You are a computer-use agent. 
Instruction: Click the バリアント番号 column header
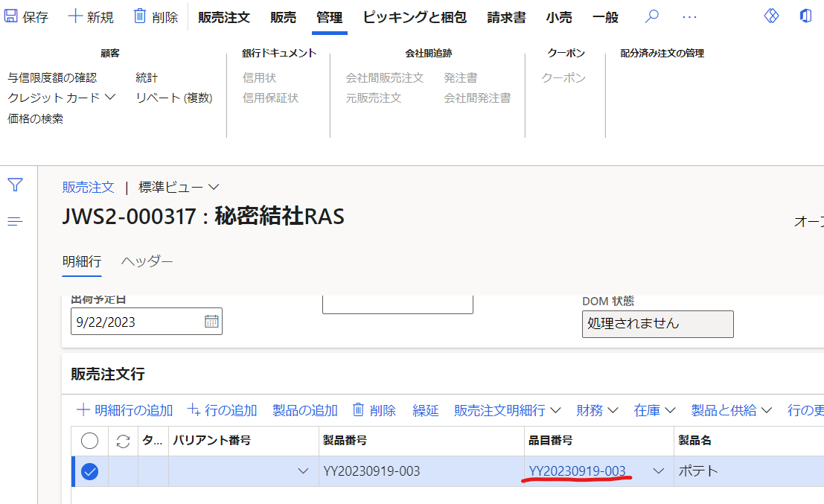(x=212, y=441)
